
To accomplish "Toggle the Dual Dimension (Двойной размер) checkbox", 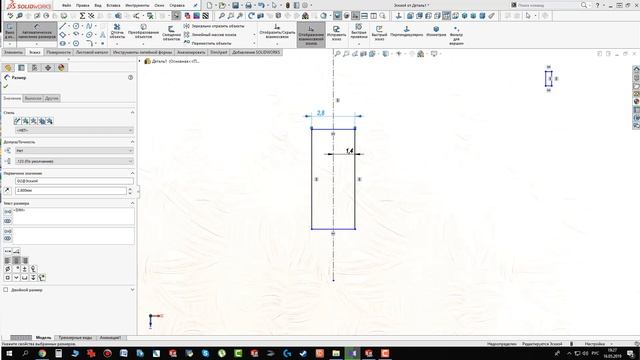I will click(x=6, y=290).
